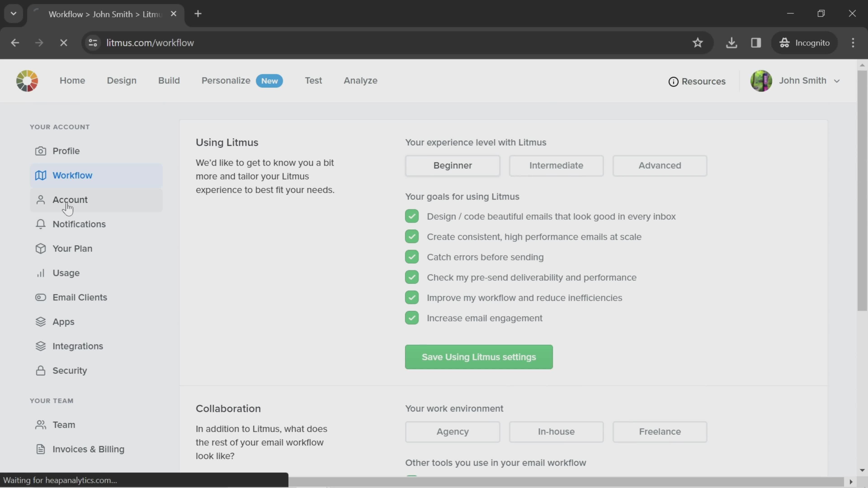The width and height of the screenshot is (868, 488).
Task: Click the bar chart Usage icon
Action: 40,273
